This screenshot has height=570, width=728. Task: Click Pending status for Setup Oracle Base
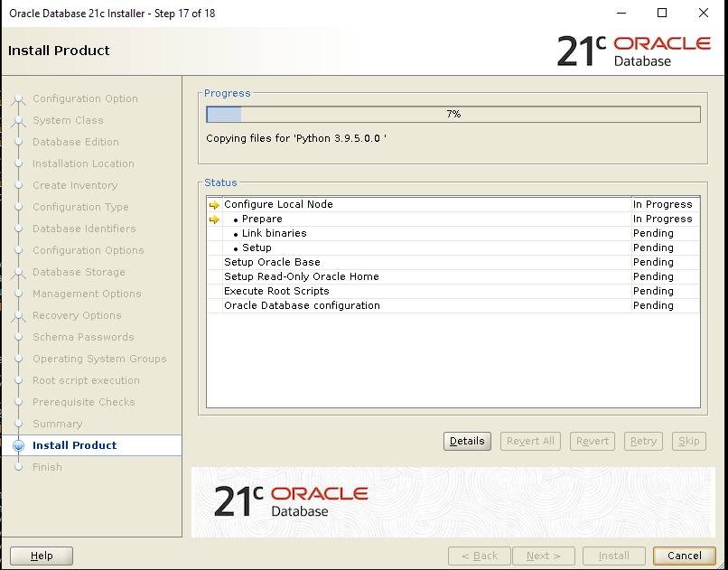pos(653,262)
